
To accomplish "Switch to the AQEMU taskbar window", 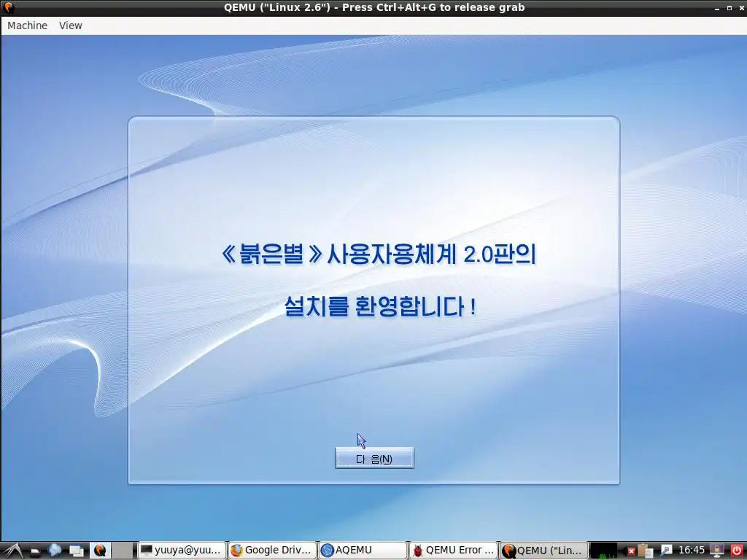I will tap(362, 551).
